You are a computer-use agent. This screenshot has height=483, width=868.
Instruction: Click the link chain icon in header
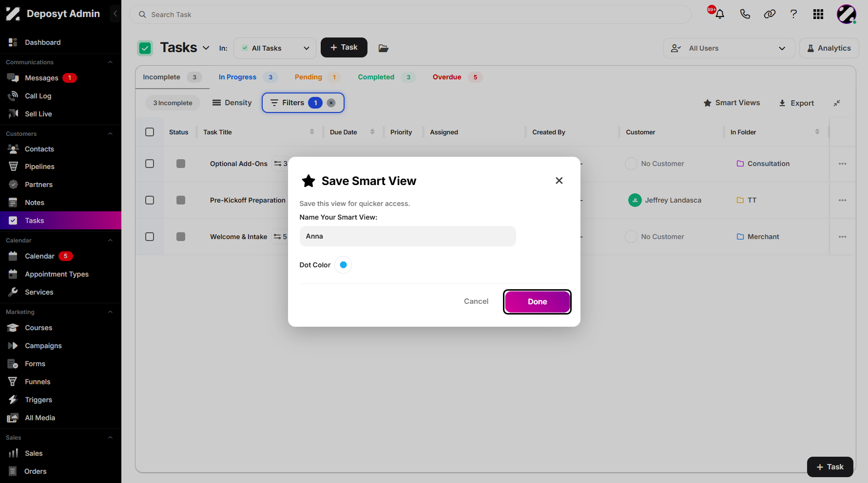click(770, 14)
